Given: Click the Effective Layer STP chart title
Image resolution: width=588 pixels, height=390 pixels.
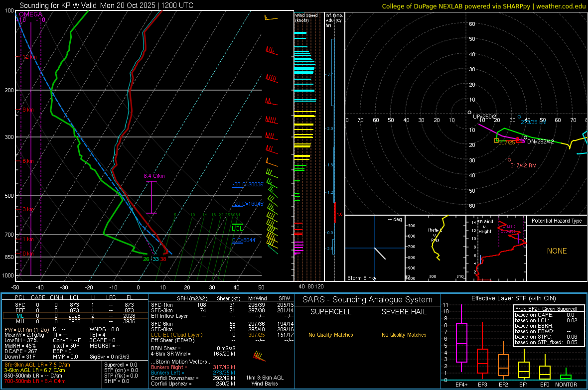Looking at the screenshot, I should tap(513, 298).
